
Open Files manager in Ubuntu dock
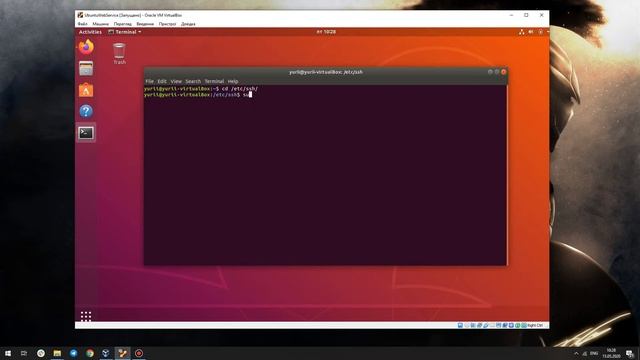pos(86,69)
